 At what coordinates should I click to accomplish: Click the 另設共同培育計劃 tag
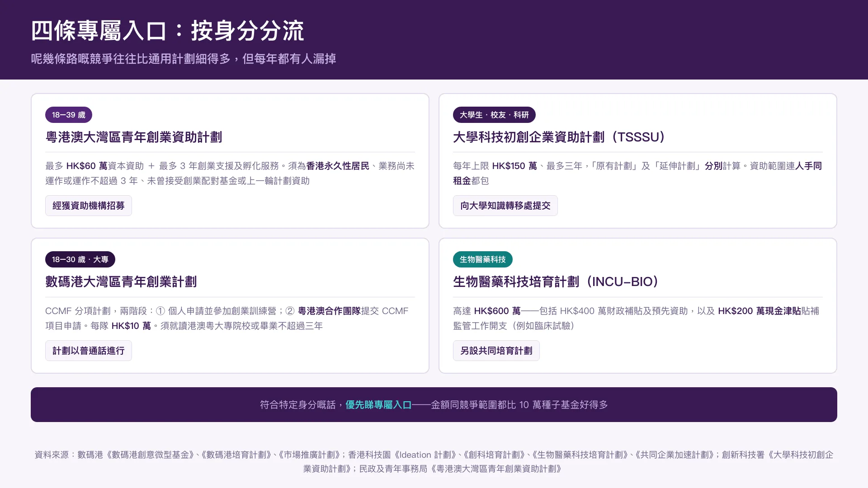496,351
